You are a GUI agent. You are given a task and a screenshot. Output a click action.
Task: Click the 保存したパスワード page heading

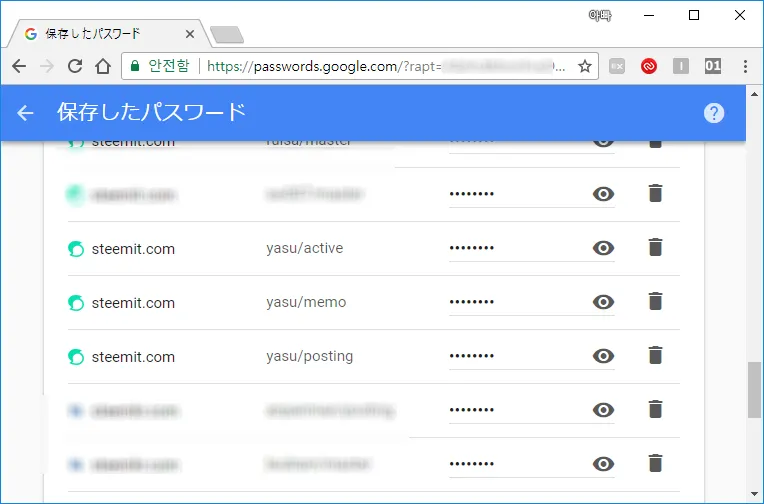(x=152, y=112)
